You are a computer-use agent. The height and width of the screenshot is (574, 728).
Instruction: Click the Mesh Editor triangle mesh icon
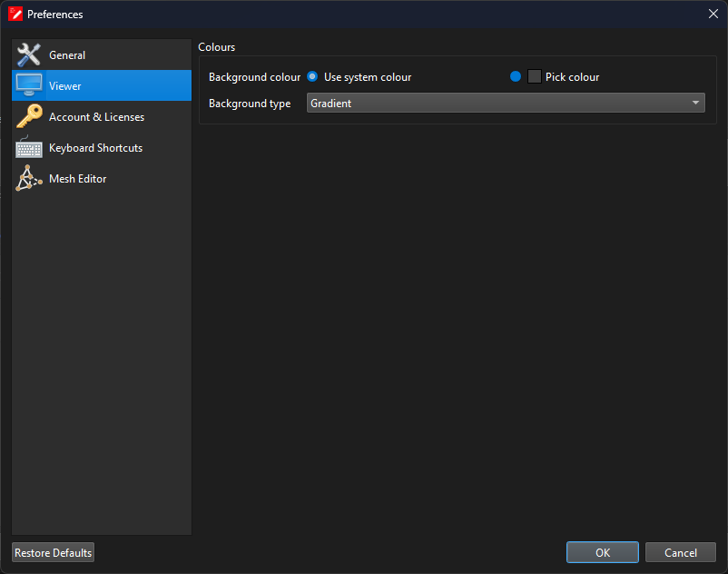pos(29,178)
